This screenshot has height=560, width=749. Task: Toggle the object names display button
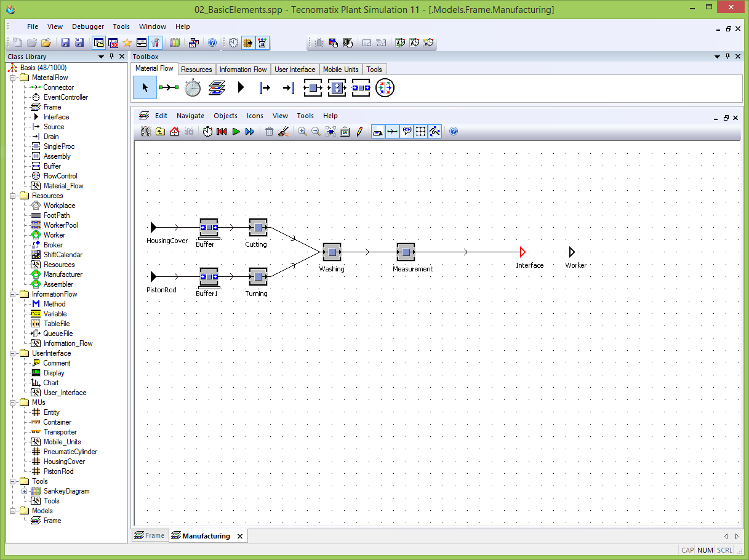[378, 131]
